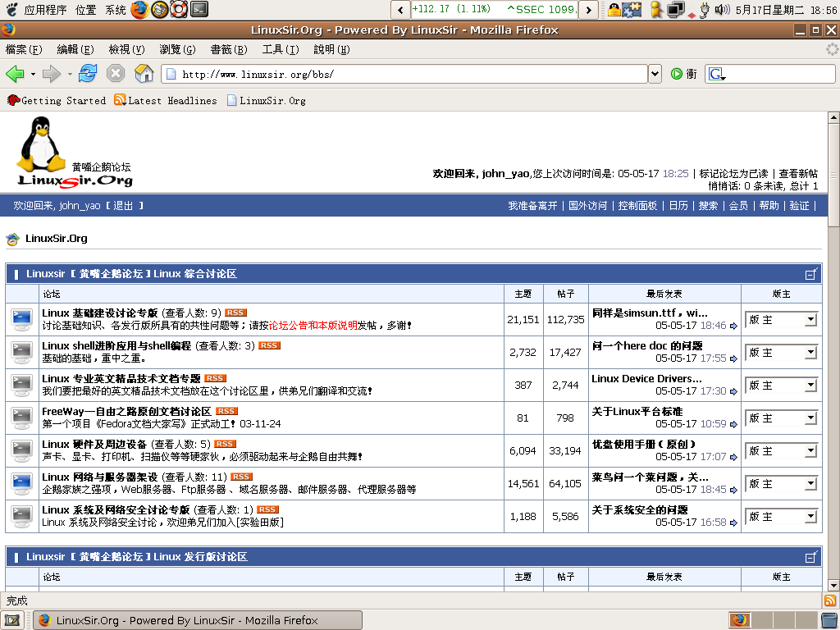Open the help lifesaver launcher in top panel

pyautogui.click(x=179, y=9)
